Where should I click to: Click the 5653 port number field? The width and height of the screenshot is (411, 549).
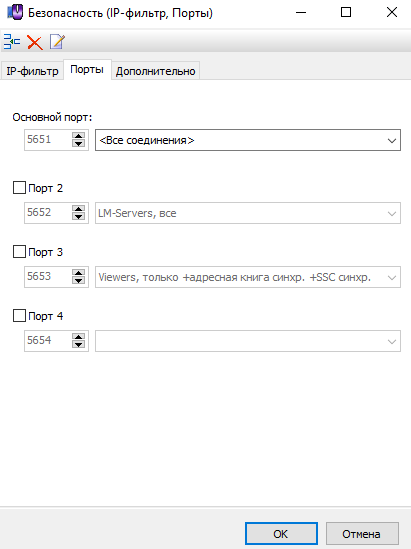coord(48,277)
